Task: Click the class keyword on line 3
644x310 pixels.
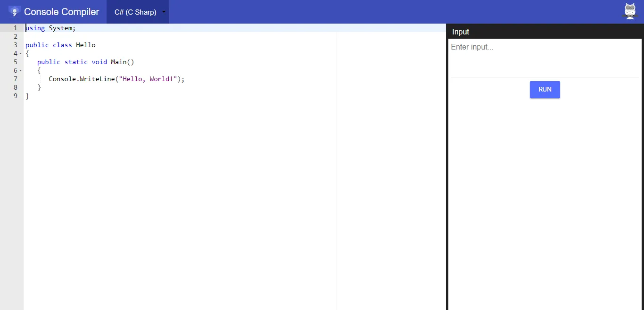Action: click(62, 45)
